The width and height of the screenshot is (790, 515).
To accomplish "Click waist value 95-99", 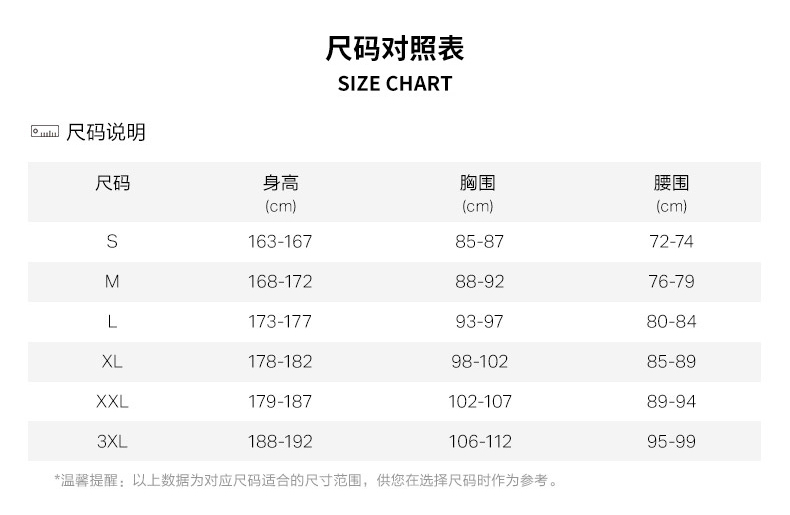I will pos(671,442).
